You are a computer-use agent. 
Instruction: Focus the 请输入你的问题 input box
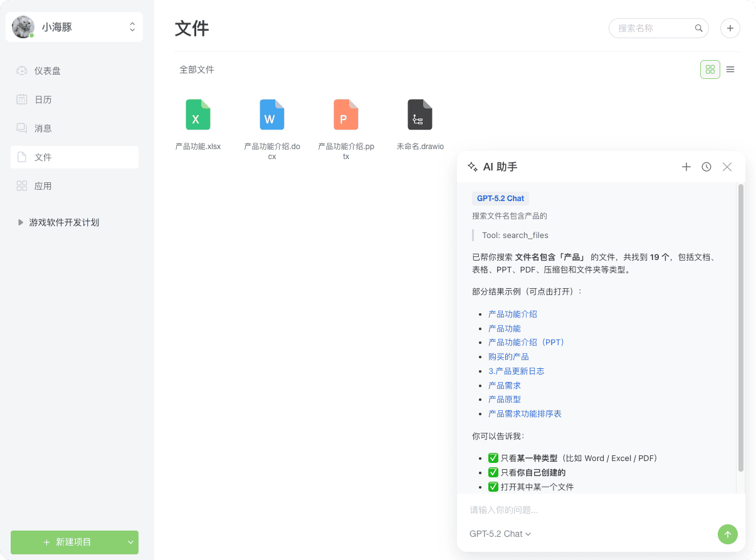tap(601, 510)
